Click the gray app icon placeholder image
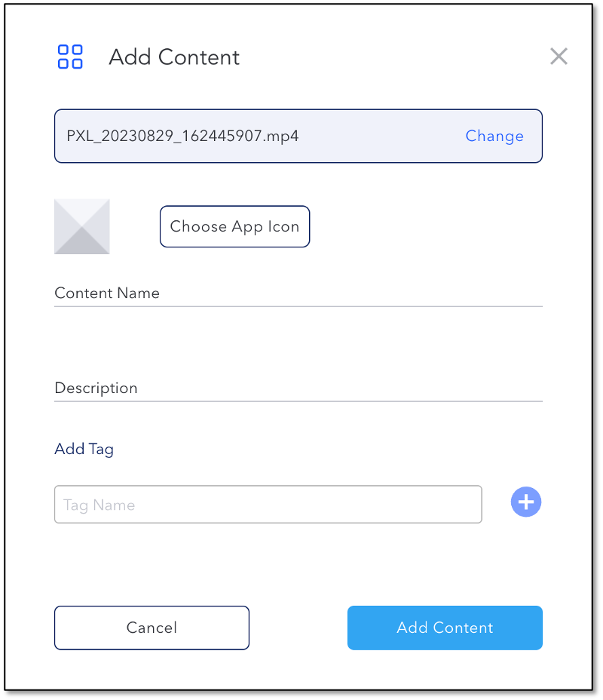The width and height of the screenshot is (603, 700). (82, 226)
